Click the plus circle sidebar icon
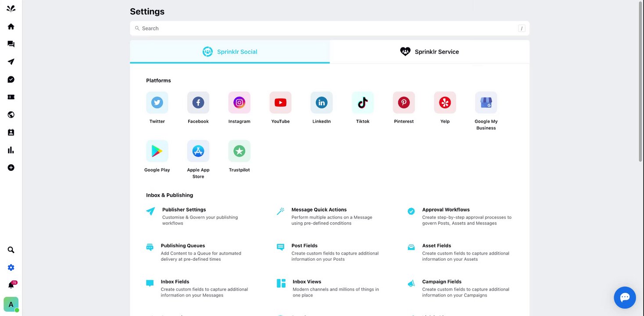 (x=11, y=168)
